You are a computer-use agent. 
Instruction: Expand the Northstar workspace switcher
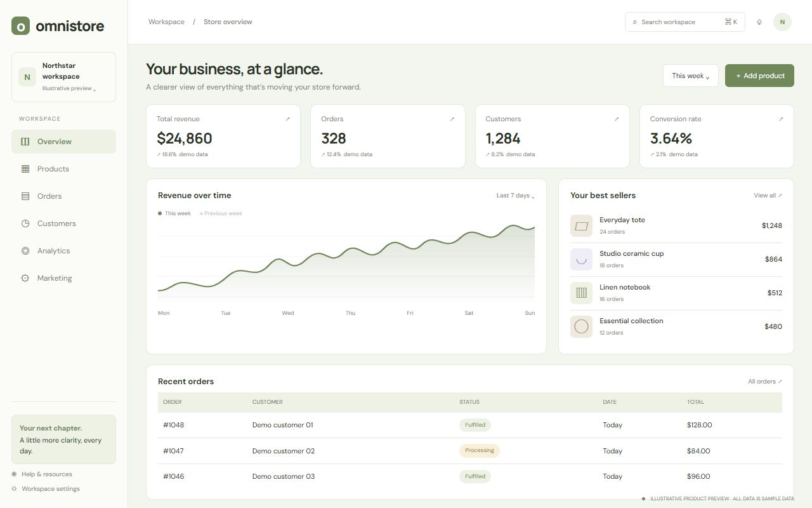(x=63, y=77)
